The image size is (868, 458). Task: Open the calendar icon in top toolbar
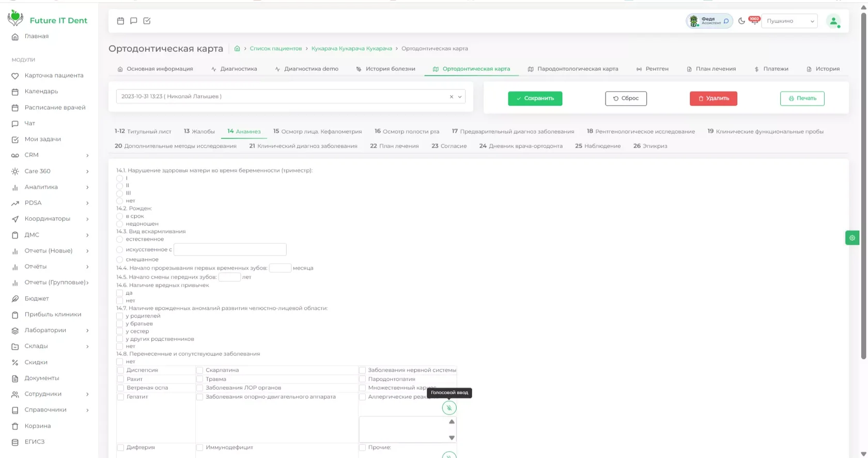click(x=120, y=21)
